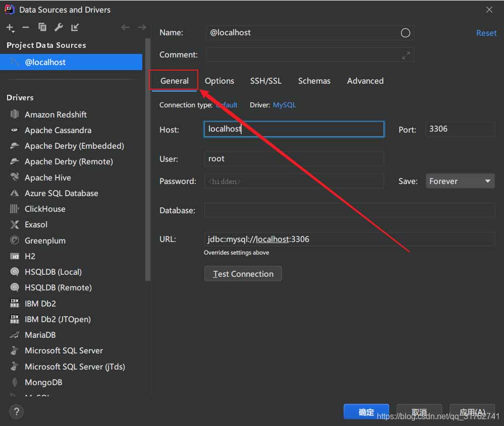Click into the Database field
Image resolution: width=504 pixels, height=426 pixels.
350,210
